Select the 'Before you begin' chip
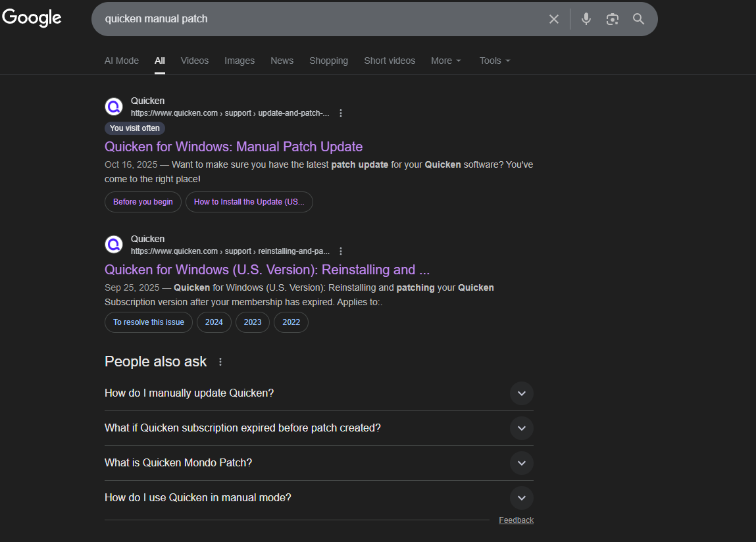The height and width of the screenshot is (542, 756). [143, 202]
